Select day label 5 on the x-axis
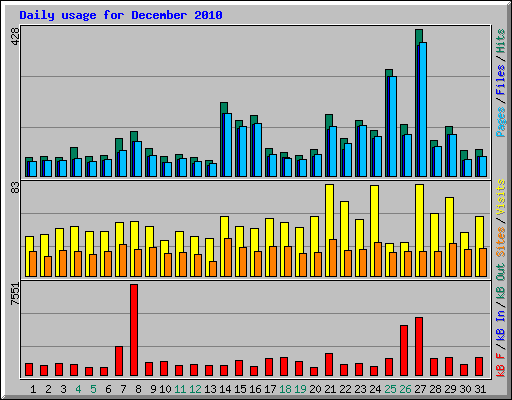Image resolution: width=512 pixels, height=400 pixels. pyautogui.click(x=93, y=389)
